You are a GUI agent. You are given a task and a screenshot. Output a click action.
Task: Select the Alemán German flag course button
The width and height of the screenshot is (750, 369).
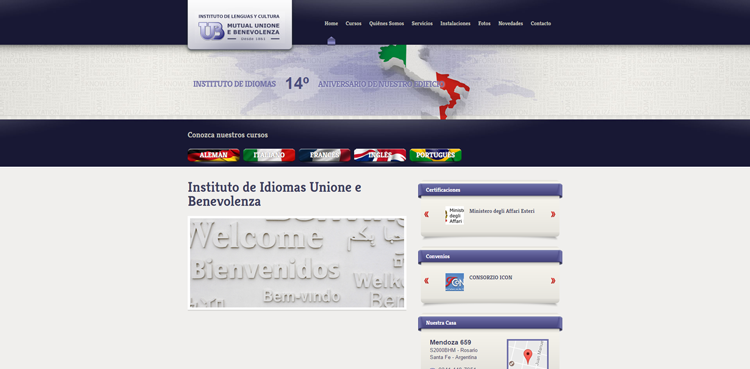click(213, 155)
